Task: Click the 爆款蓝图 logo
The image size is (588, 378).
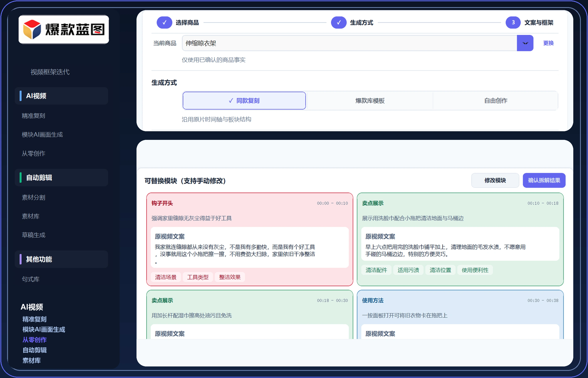Action: (x=64, y=29)
